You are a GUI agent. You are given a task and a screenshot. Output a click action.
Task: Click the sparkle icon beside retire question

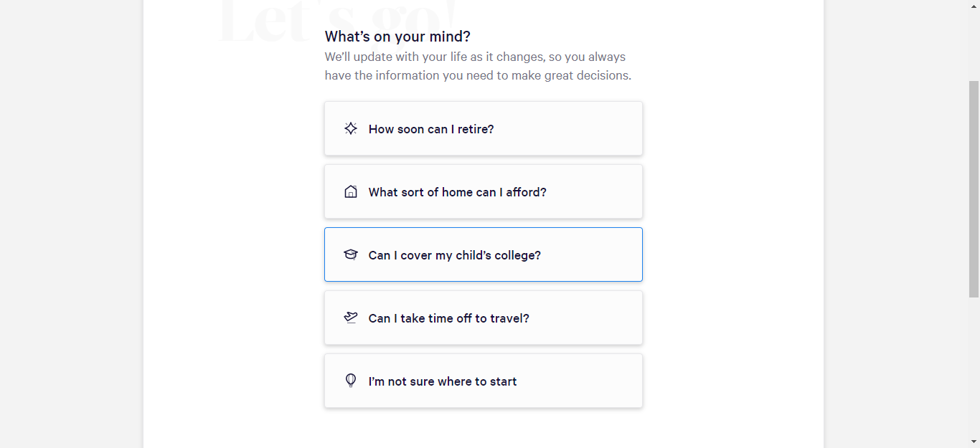click(351, 128)
